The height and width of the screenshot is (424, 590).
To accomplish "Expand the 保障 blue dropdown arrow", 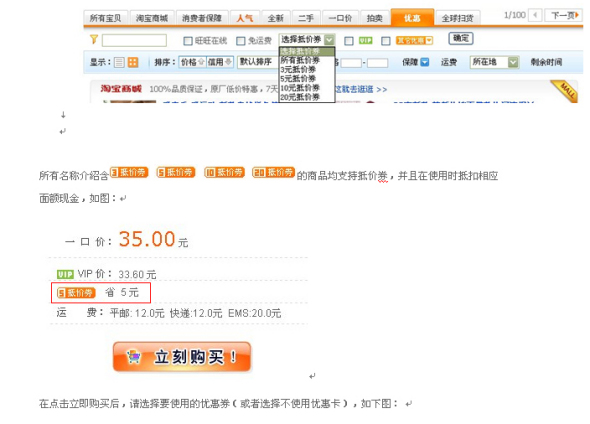I will point(424,62).
